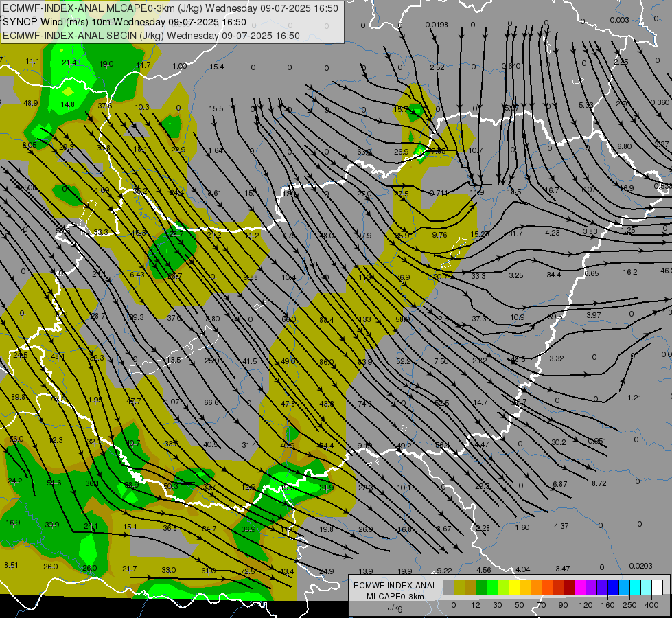Select the orange legend swatch before 70
The image size is (672, 618).
[536, 588]
